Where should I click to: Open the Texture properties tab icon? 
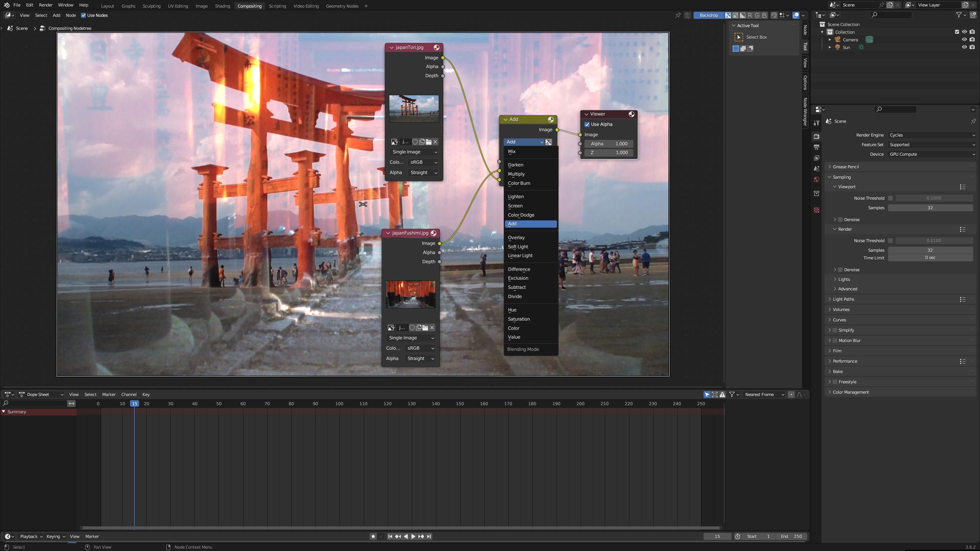click(x=816, y=210)
